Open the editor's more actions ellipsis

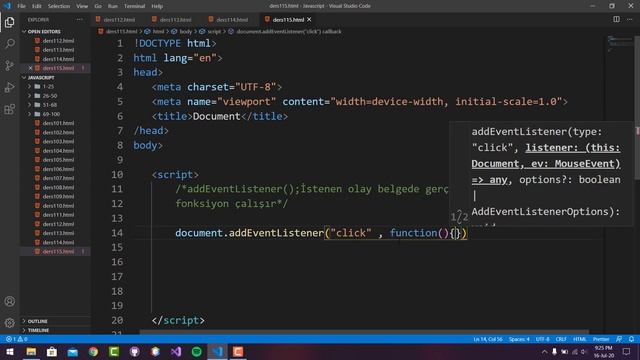(x=629, y=19)
